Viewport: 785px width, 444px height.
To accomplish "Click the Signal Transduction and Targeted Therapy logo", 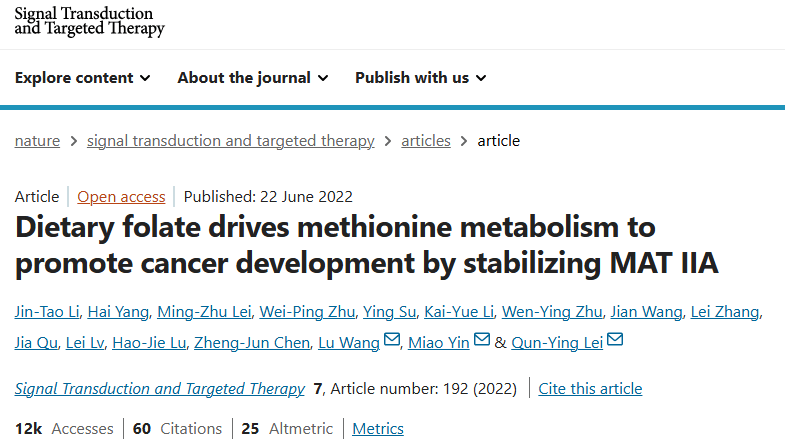I will [89, 21].
